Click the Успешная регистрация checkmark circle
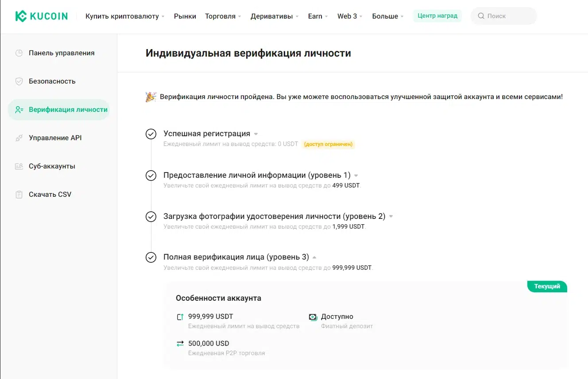This screenshot has width=588, height=379. 151,134
